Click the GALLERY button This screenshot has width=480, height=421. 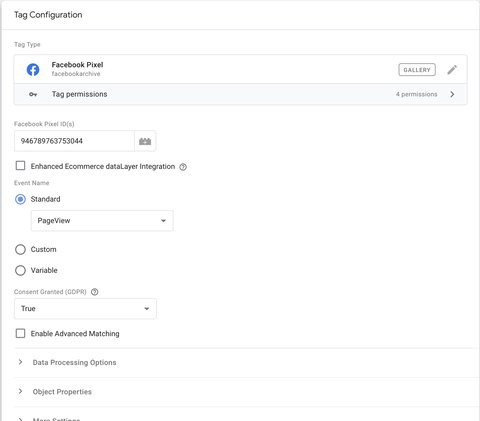[417, 70]
